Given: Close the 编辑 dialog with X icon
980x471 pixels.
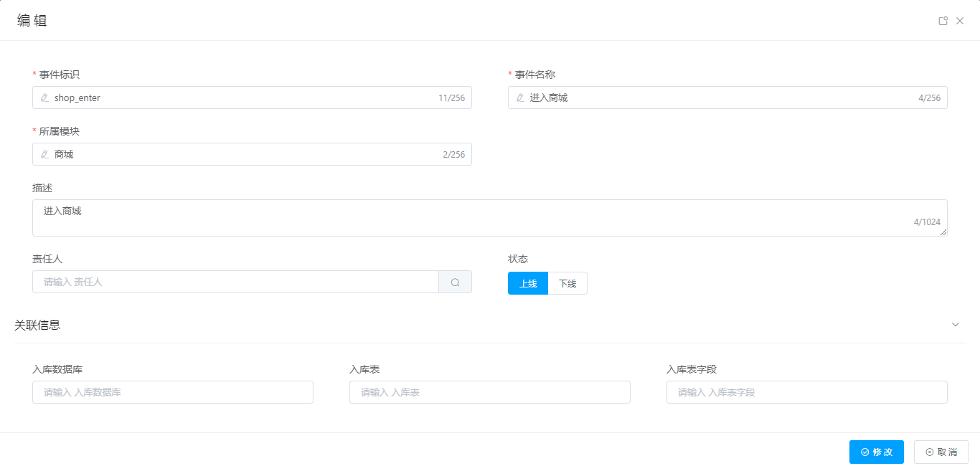Looking at the screenshot, I should [960, 21].
